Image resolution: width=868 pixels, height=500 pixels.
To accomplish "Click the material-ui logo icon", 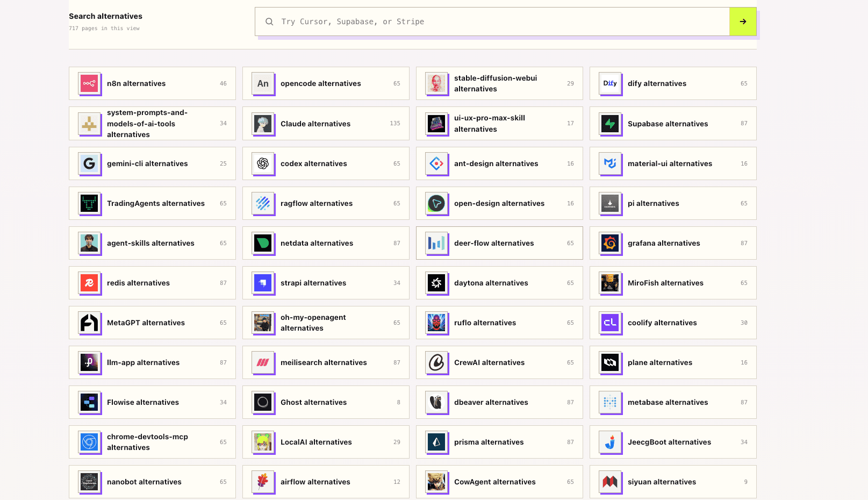I will (610, 163).
